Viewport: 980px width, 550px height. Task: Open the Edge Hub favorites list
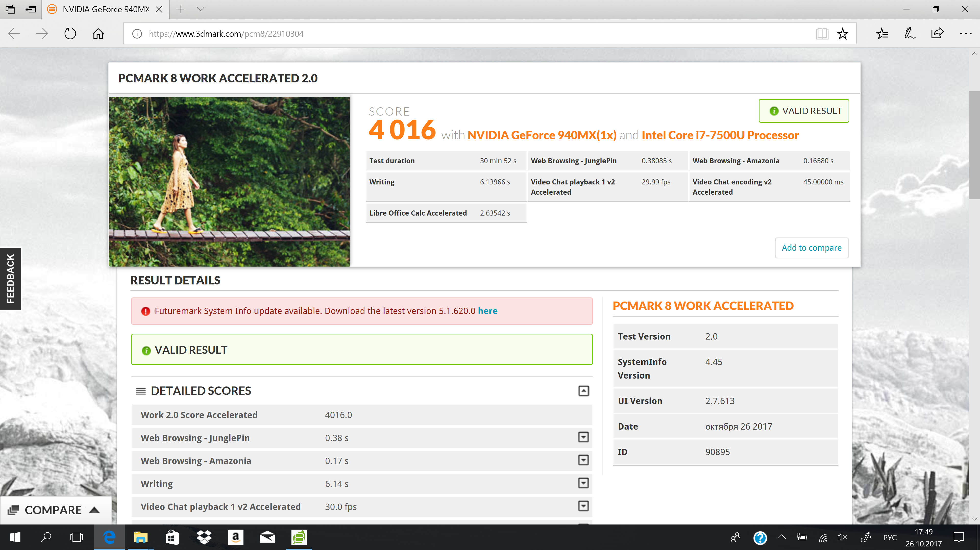(881, 33)
